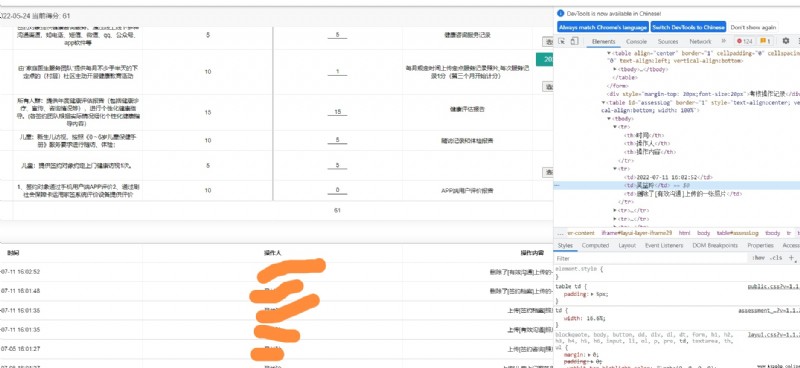Open the Computed styles tab
Viewport: 800px width, 368px height.
(595, 246)
